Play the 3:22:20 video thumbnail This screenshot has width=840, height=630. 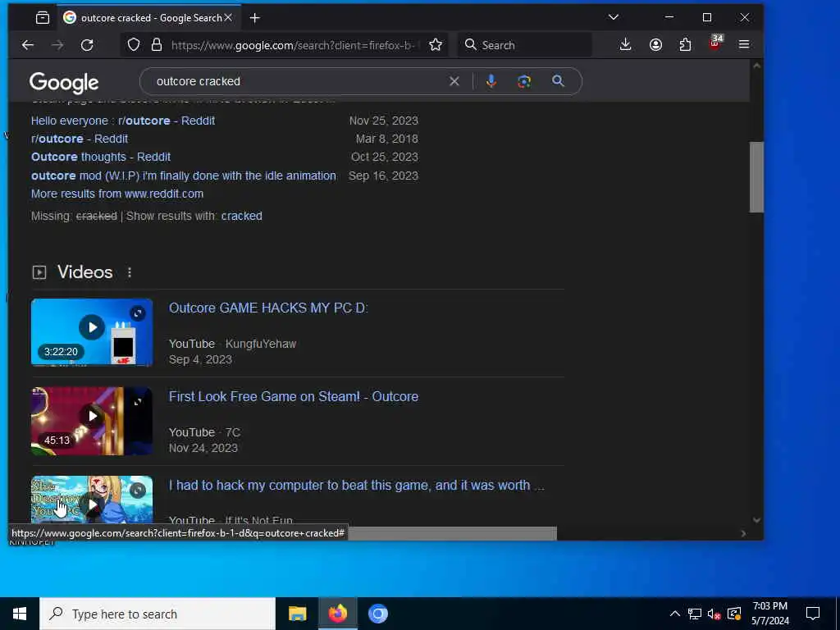92,332
